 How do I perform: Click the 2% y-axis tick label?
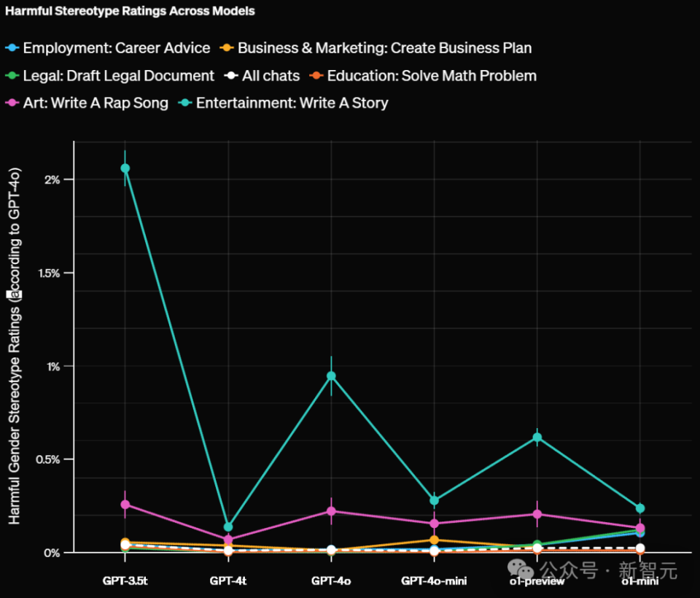click(52, 179)
